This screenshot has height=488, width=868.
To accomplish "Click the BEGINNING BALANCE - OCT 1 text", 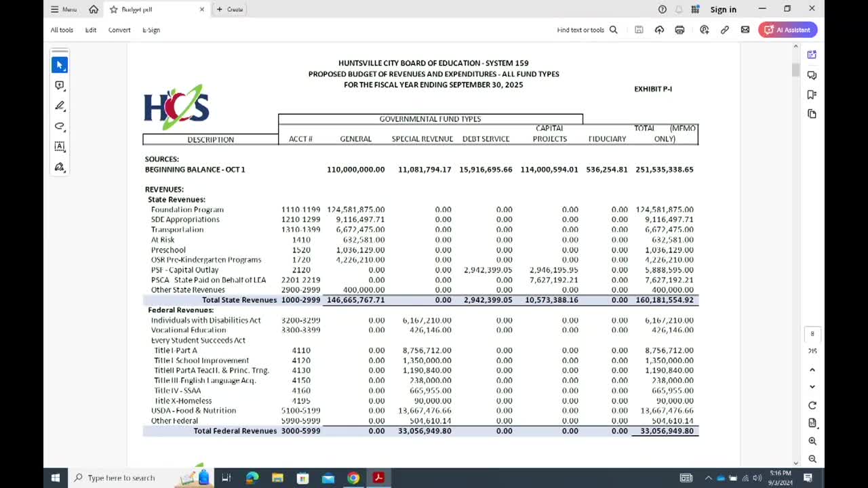I will (195, 169).
